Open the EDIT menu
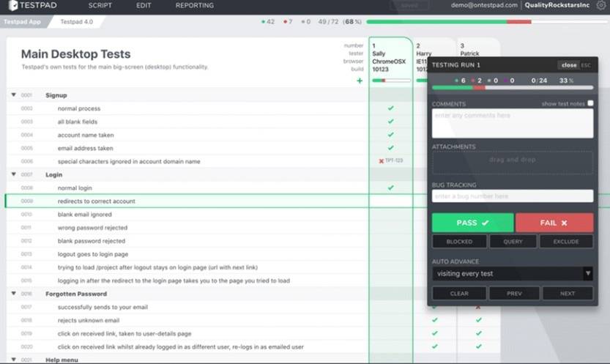This screenshot has width=610, height=364. [144, 5]
